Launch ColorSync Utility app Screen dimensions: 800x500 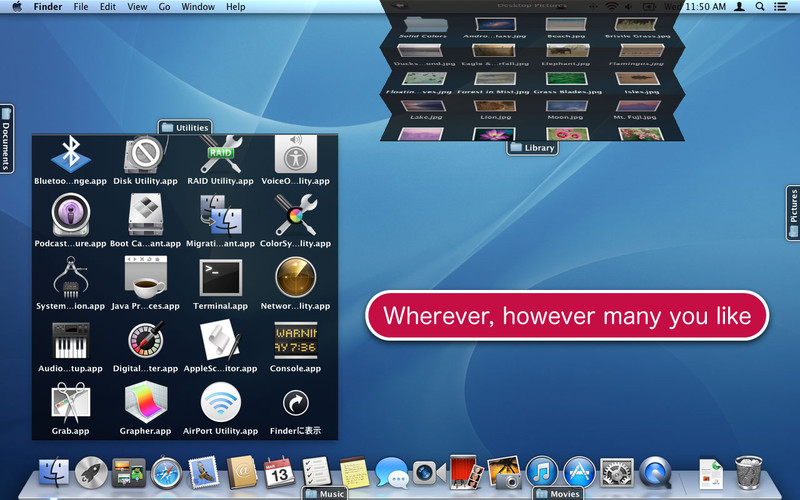pos(295,215)
